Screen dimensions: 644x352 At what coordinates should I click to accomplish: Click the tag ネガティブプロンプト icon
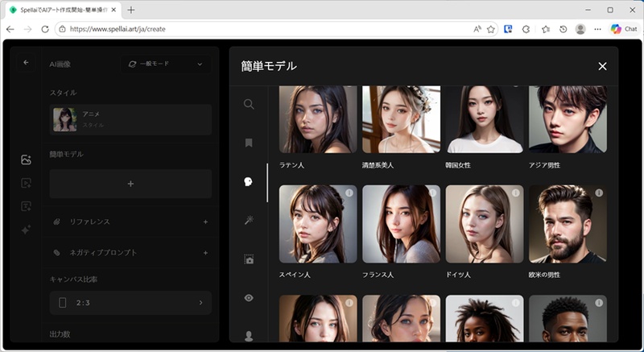tap(56, 253)
